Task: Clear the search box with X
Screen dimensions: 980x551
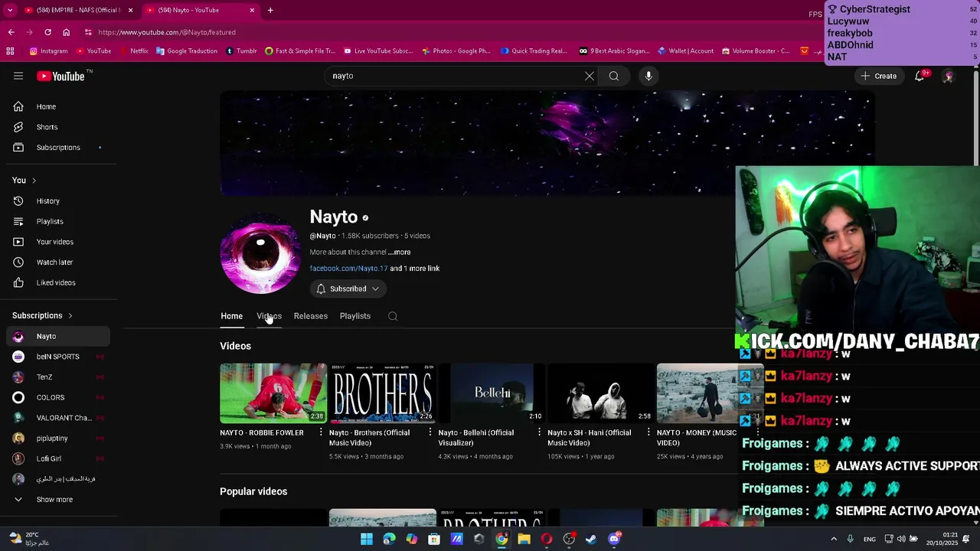Action: (x=590, y=76)
